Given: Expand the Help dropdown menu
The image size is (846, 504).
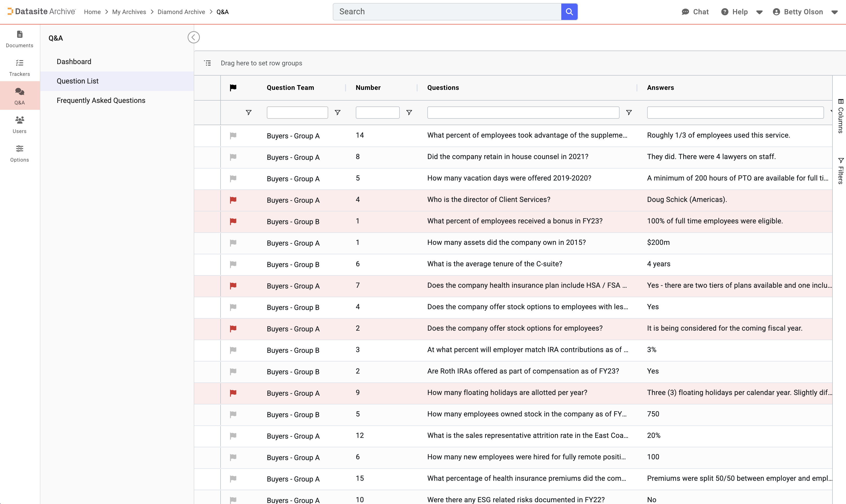Looking at the screenshot, I should pos(759,12).
